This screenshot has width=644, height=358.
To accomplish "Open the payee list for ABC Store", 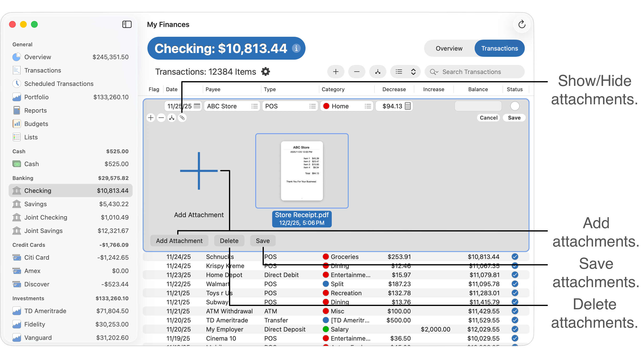I will [x=254, y=106].
